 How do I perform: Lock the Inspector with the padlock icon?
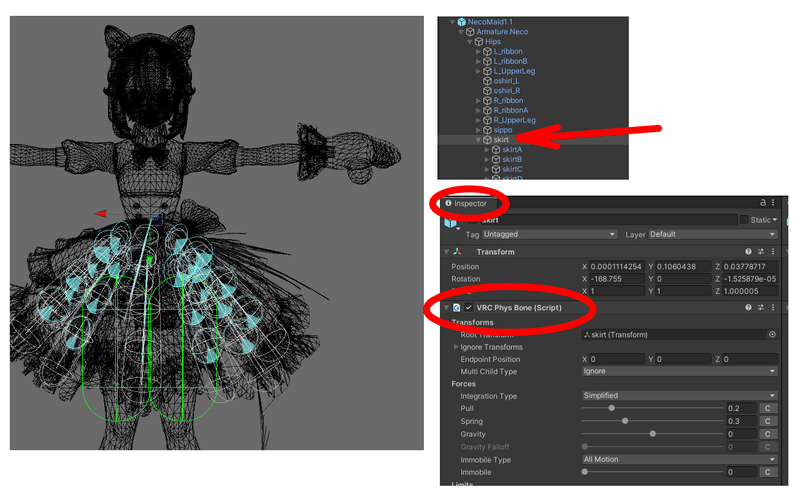pyautogui.click(x=763, y=203)
